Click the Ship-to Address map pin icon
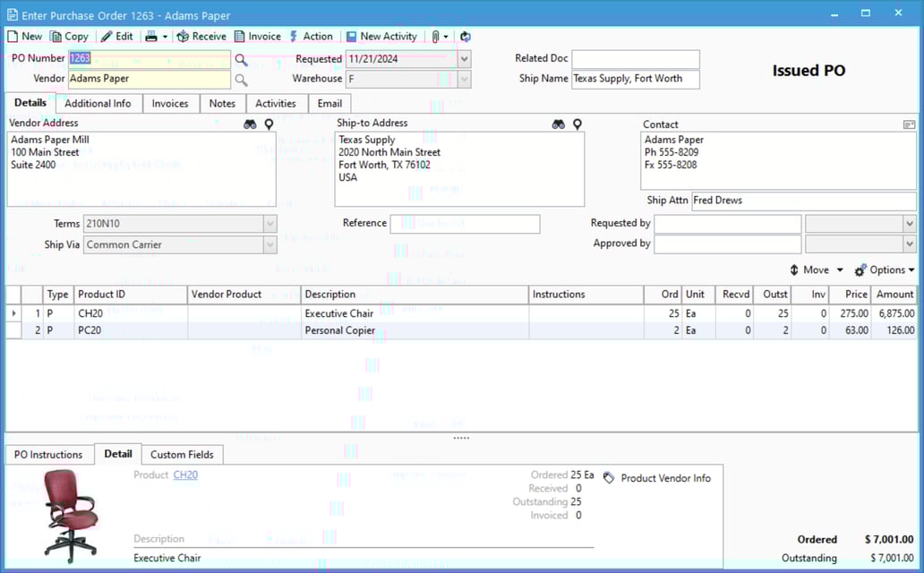The height and width of the screenshot is (573, 924). (x=577, y=124)
